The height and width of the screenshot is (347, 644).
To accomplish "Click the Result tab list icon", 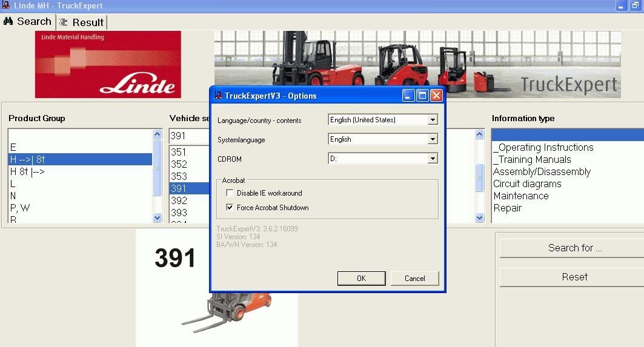I will (63, 22).
